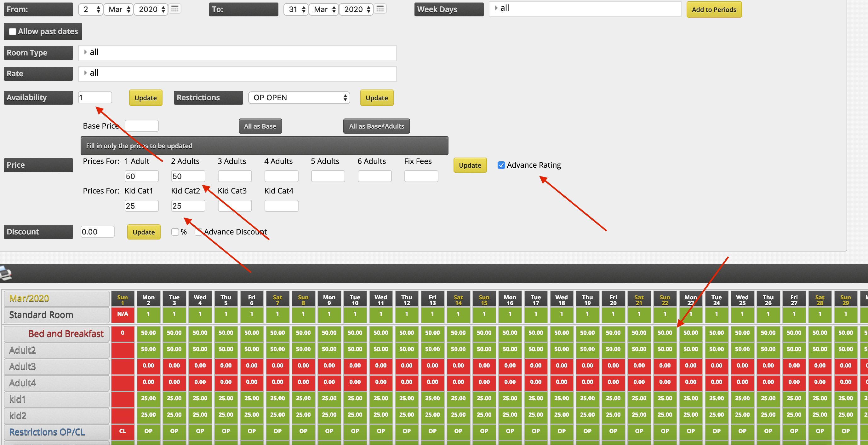868x445 pixels.
Task: Open the Restrictions OP OPEN dropdown
Action: coord(299,98)
